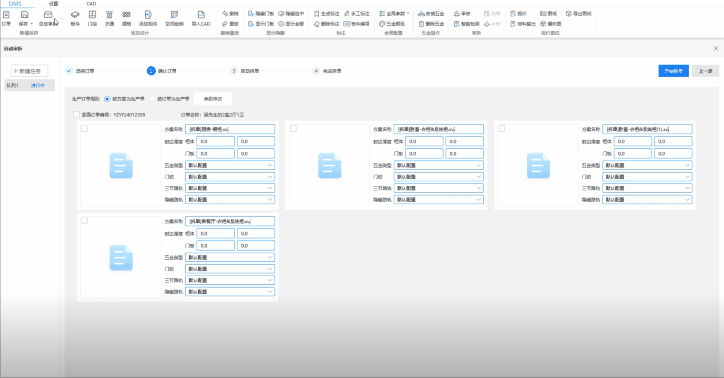724x378 pixels.
Task: Click 删除五金 delete hardware
Action: pos(431,24)
